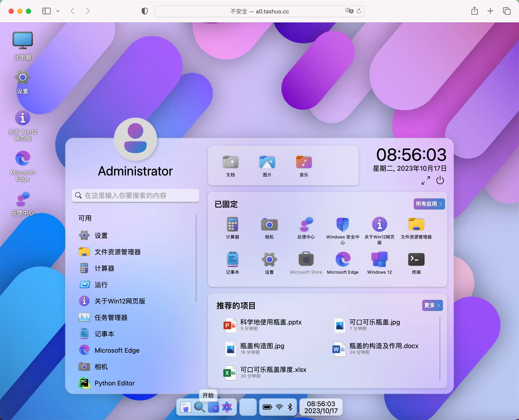Viewport: 519px width, 420px height.
Task: Show 更多 recommended items
Action: (x=432, y=305)
